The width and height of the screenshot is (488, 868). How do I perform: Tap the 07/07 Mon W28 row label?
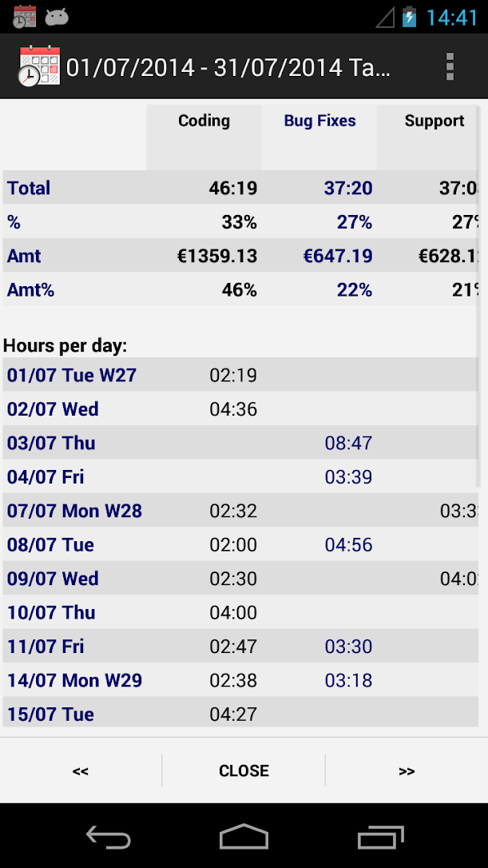(x=74, y=511)
